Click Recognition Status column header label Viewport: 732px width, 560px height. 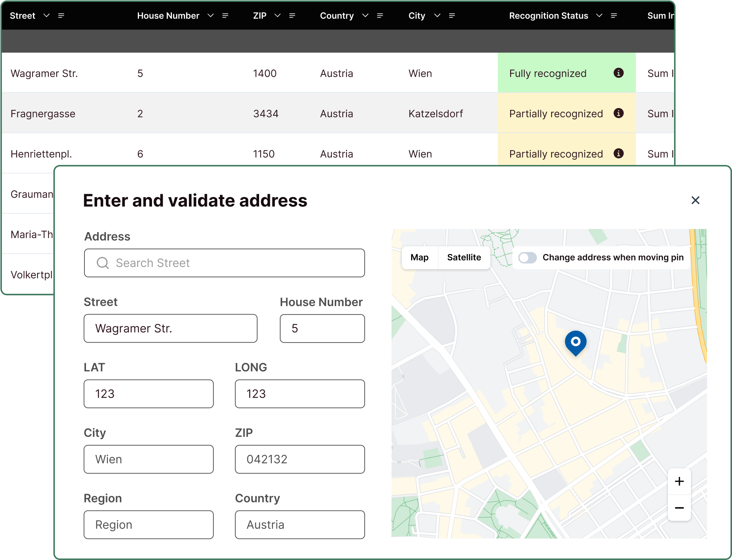pos(549,16)
